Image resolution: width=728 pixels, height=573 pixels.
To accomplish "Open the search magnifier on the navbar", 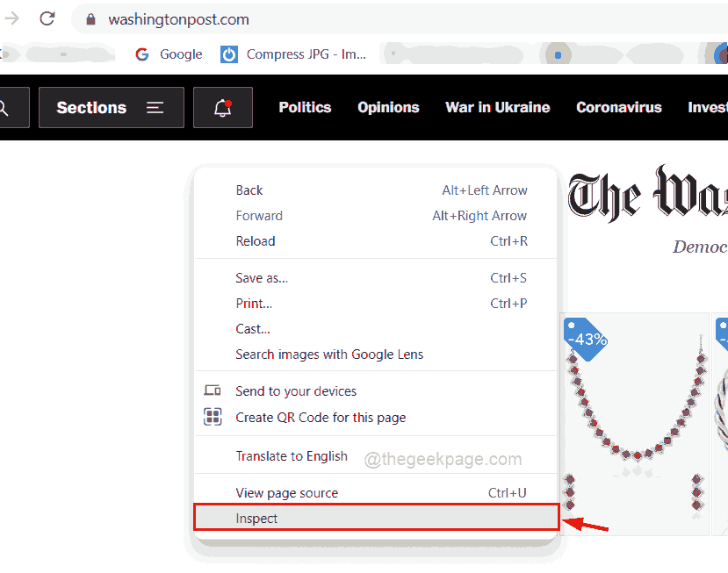I will 9,107.
